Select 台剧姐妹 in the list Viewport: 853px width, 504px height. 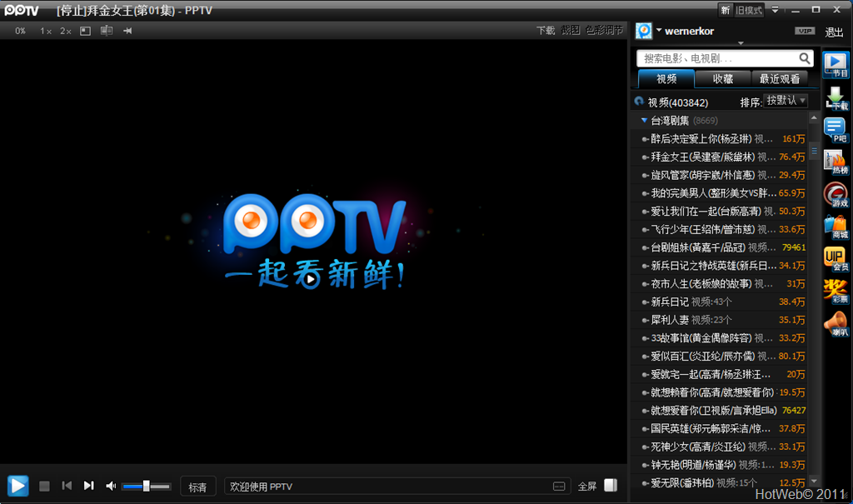[x=719, y=247]
